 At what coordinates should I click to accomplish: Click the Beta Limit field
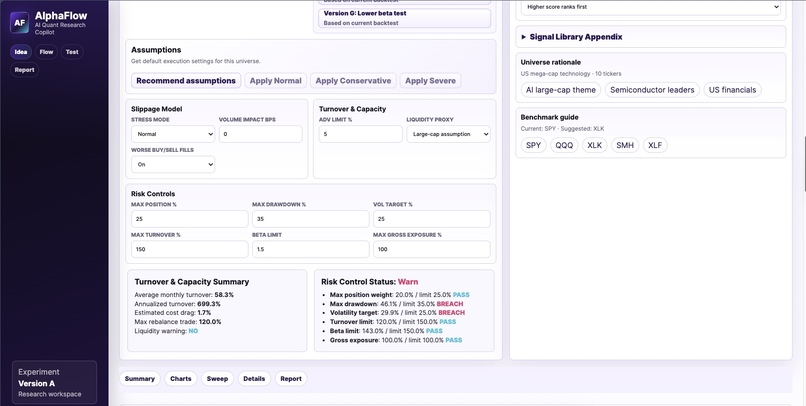point(310,249)
